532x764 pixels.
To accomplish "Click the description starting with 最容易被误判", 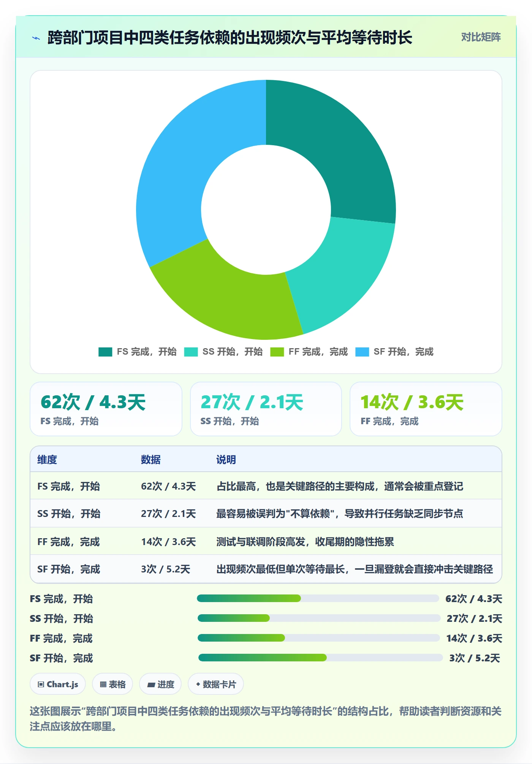I will (x=340, y=514).
